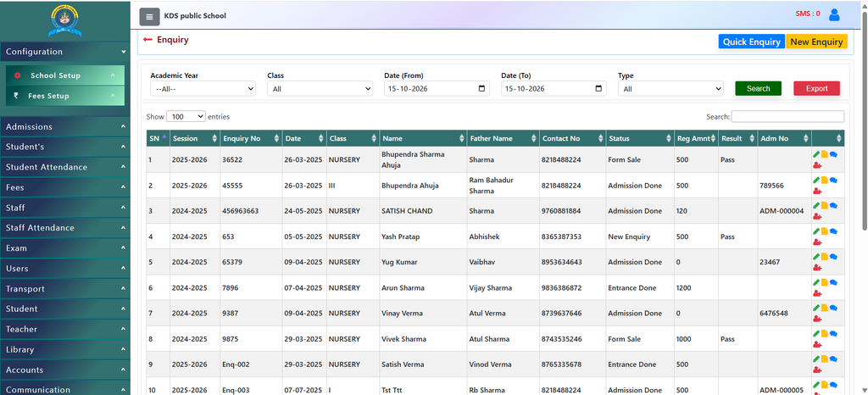Sort table by Enquiry No column

pos(251,138)
